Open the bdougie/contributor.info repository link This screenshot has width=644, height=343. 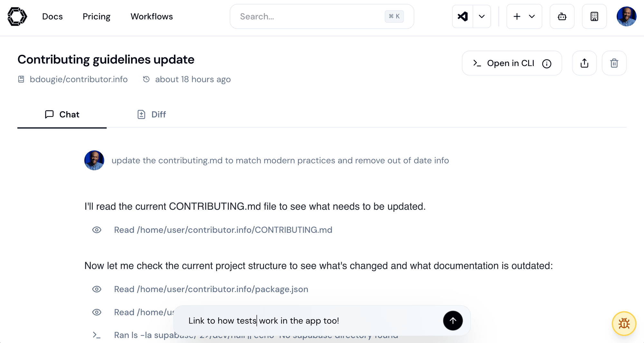point(79,79)
